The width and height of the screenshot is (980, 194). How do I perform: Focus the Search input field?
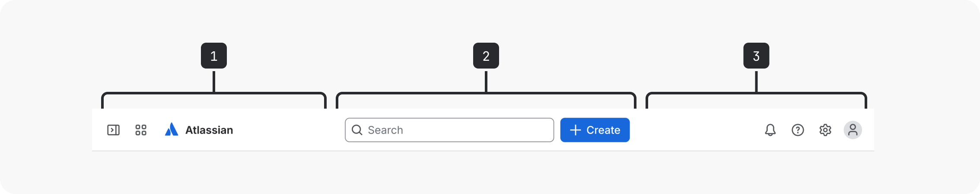(458, 130)
